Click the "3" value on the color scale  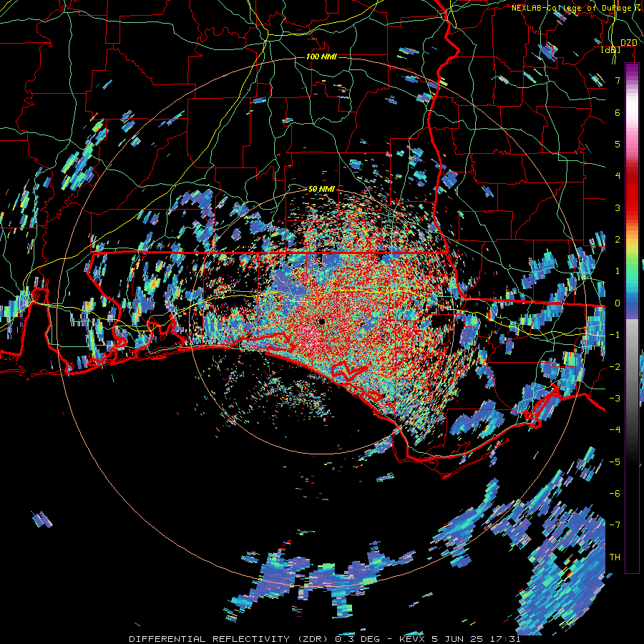pos(618,208)
